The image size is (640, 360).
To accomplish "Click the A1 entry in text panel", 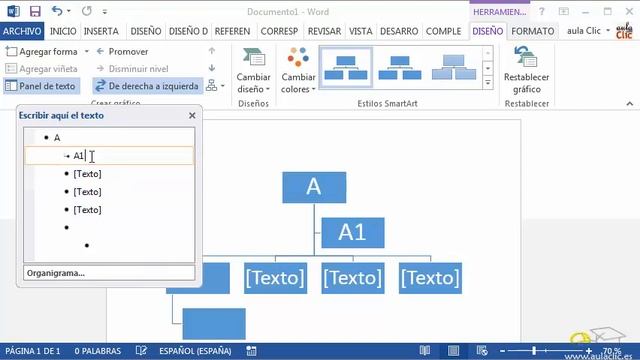I will pos(109,156).
